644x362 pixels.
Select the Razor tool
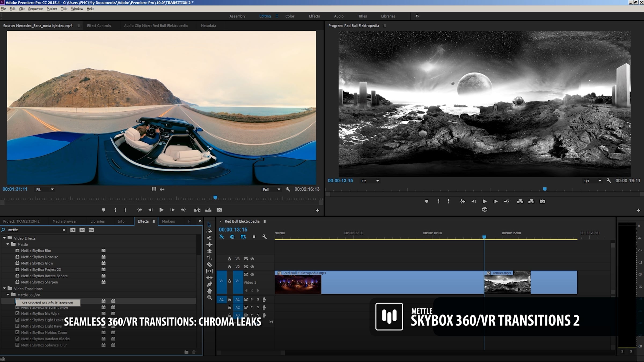click(209, 264)
